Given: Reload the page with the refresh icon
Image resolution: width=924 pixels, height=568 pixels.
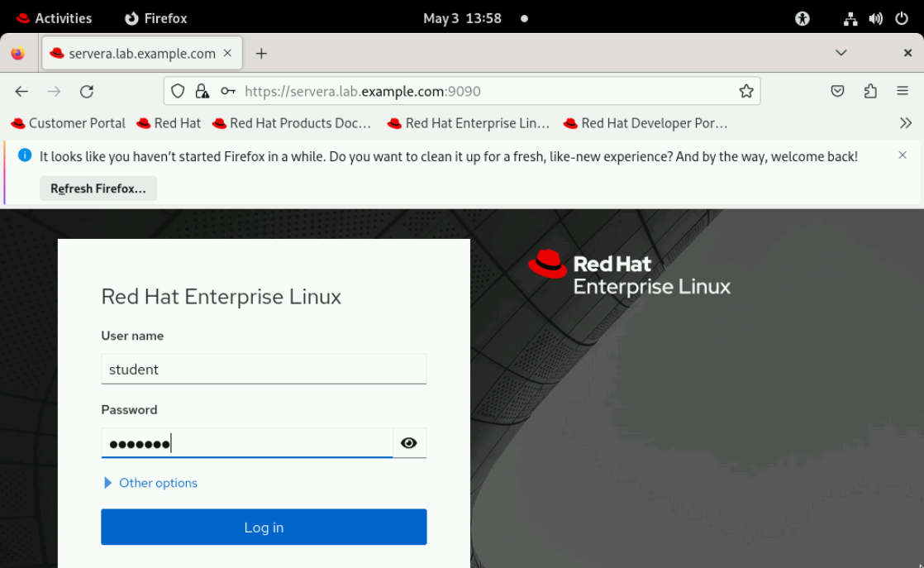Looking at the screenshot, I should tap(87, 92).
